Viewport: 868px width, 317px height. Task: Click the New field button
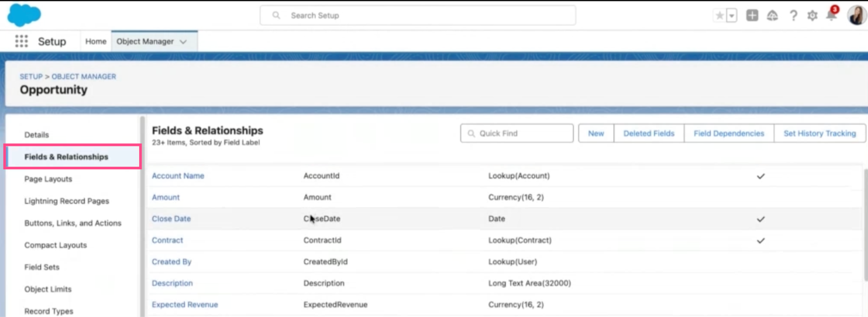596,133
